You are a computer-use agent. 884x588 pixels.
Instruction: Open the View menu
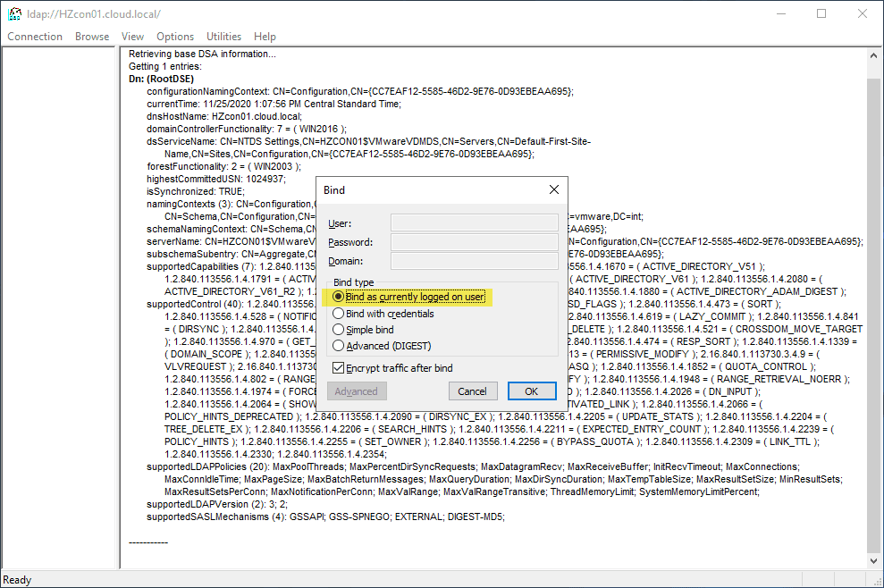[x=132, y=36]
